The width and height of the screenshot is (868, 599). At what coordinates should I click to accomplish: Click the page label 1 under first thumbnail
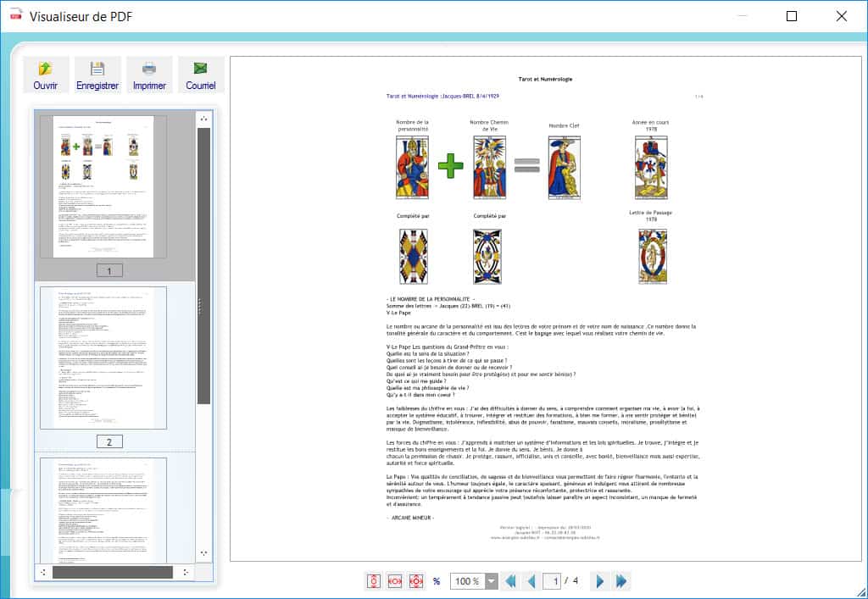coord(109,270)
